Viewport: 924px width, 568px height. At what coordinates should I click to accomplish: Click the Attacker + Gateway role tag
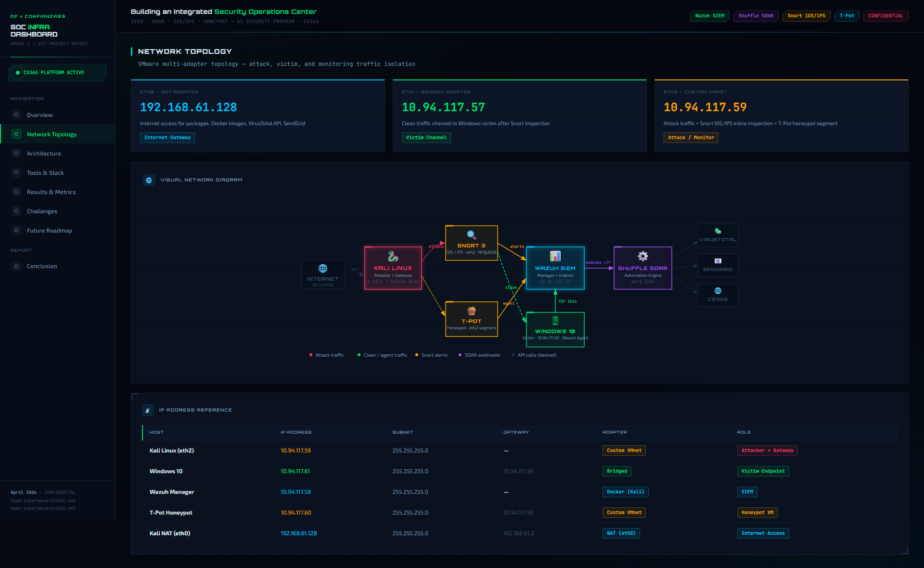(x=768, y=451)
